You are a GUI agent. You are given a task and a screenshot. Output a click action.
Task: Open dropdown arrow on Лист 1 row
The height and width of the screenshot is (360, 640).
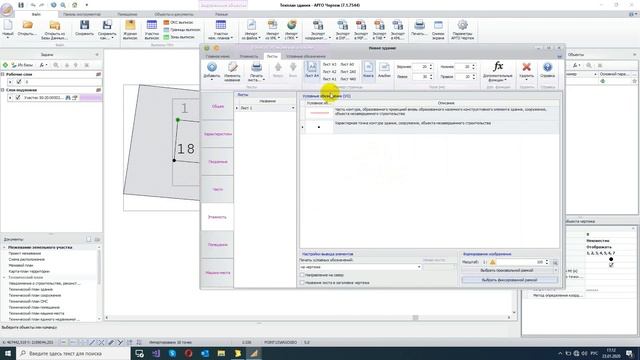[293, 108]
